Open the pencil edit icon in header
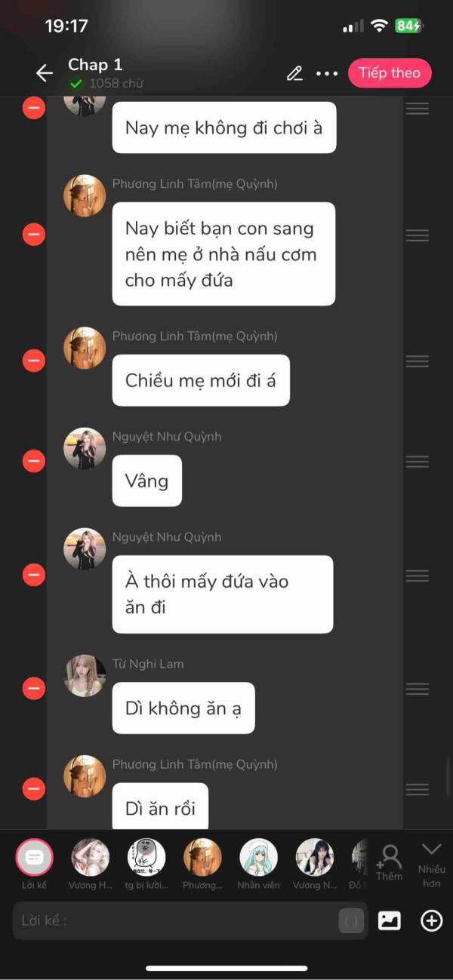This screenshot has width=453, height=980. tap(294, 73)
